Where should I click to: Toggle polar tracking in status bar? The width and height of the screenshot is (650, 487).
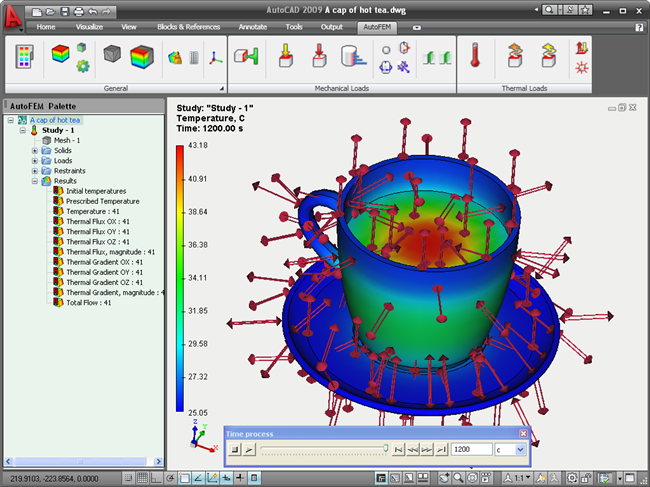point(170,478)
